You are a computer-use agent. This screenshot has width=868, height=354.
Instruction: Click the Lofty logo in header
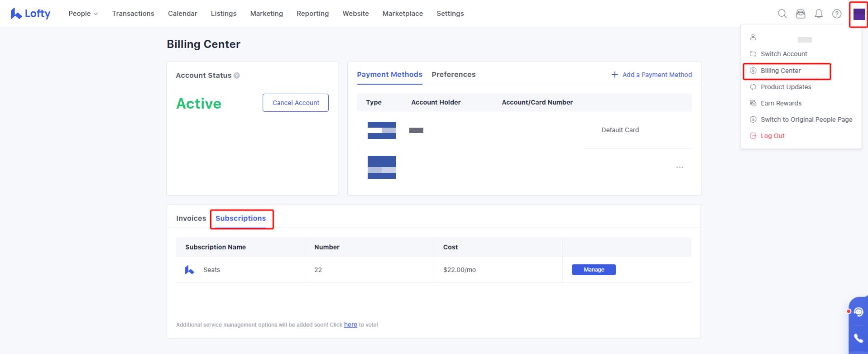30,14
